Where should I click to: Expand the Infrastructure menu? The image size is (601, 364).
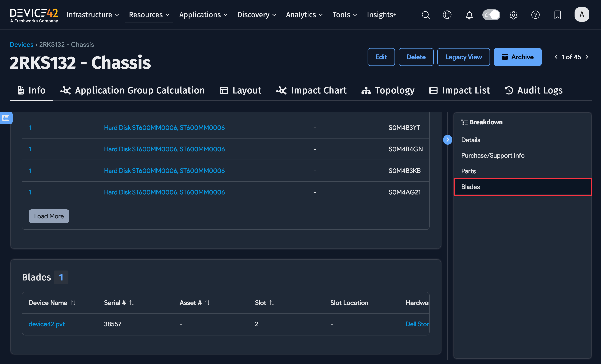(x=93, y=15)
